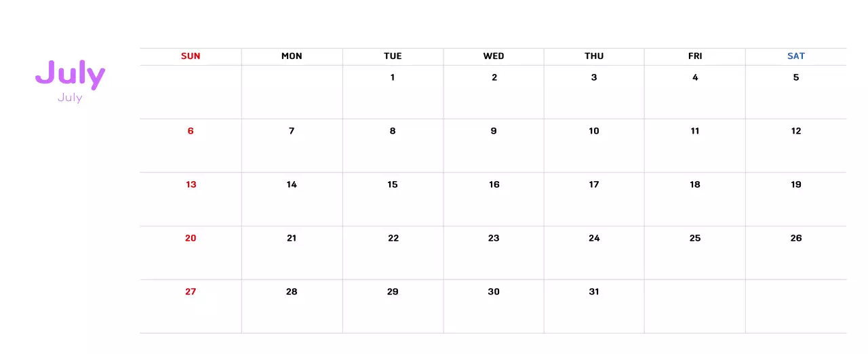Viewport: 868px width, 354px height.
Task: Open July 1 on the calendar
Action: (393, 77)
